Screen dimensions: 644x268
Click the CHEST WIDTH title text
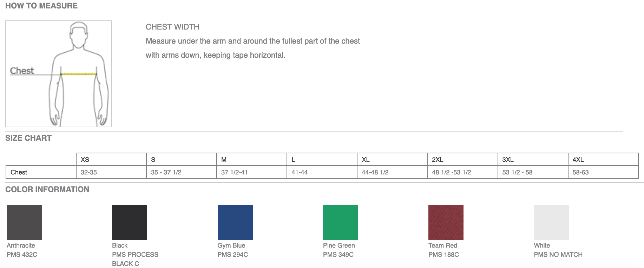(172, 27)
